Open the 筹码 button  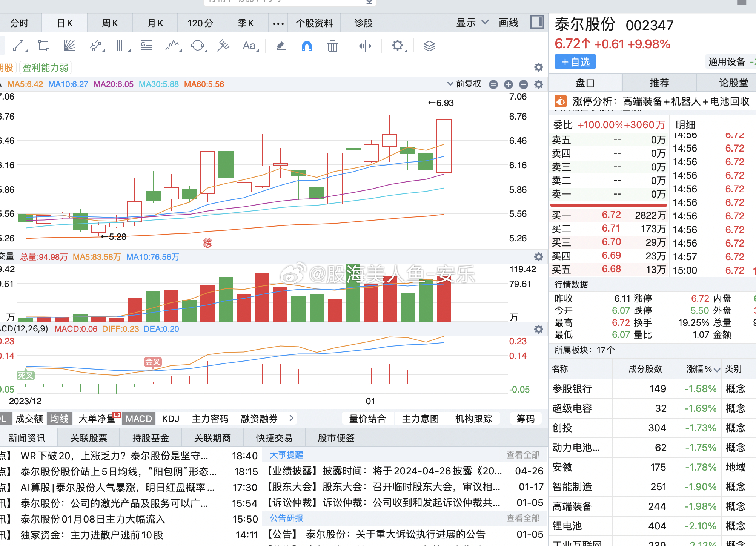pyautogui.click(x=525, y=419)
